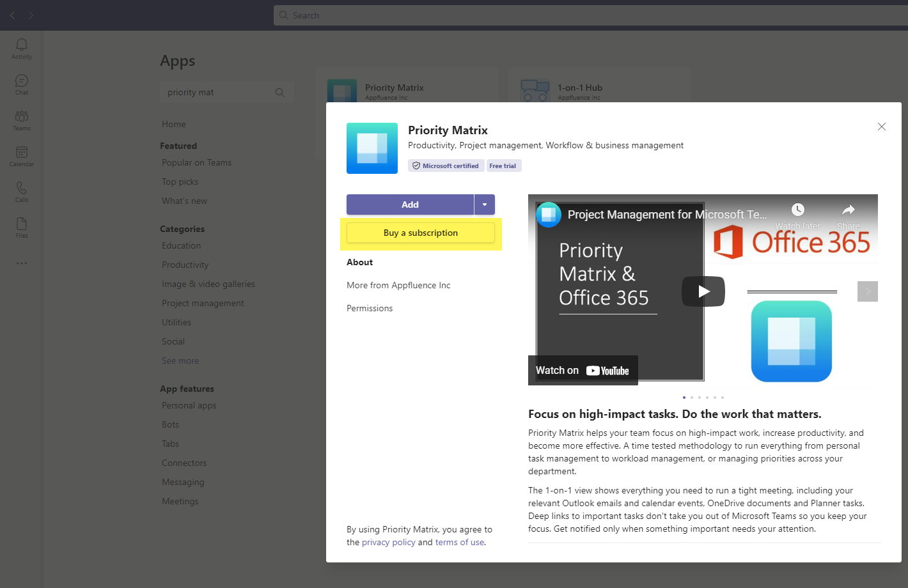Expand the Add button dropdown arrow
Viewport: 908px width, 588px height.
485,205
